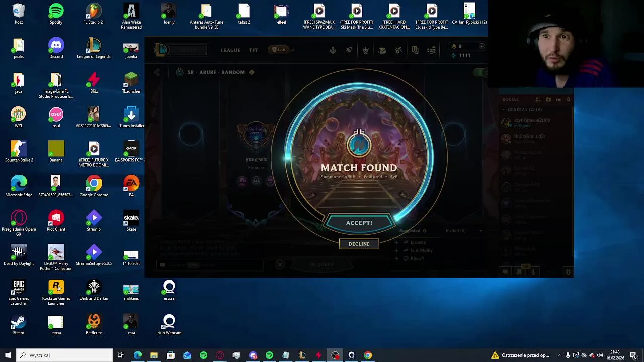Open Kosz recycle bin on desktop
The width and height of the screenshot is (644, 362).
(19, 14)
